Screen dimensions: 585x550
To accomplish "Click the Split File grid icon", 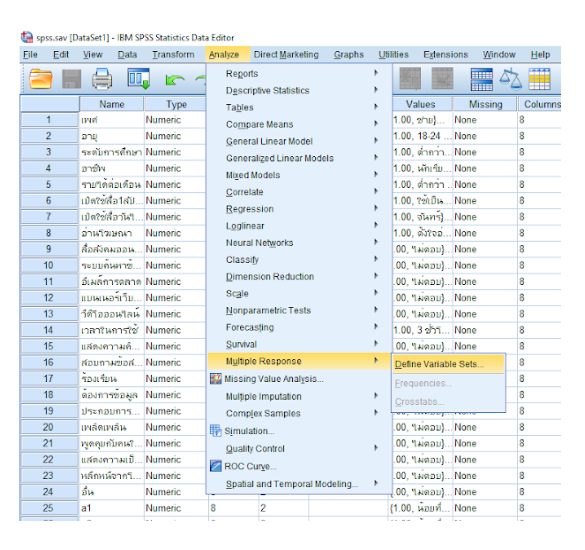I will point(481,79).
